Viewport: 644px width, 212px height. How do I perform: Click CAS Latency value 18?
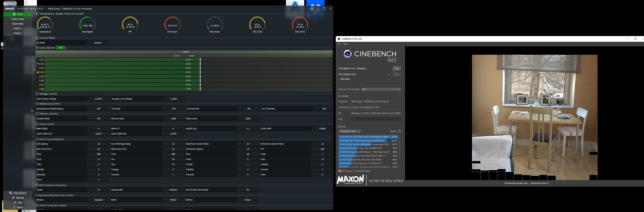click(99, 144)
